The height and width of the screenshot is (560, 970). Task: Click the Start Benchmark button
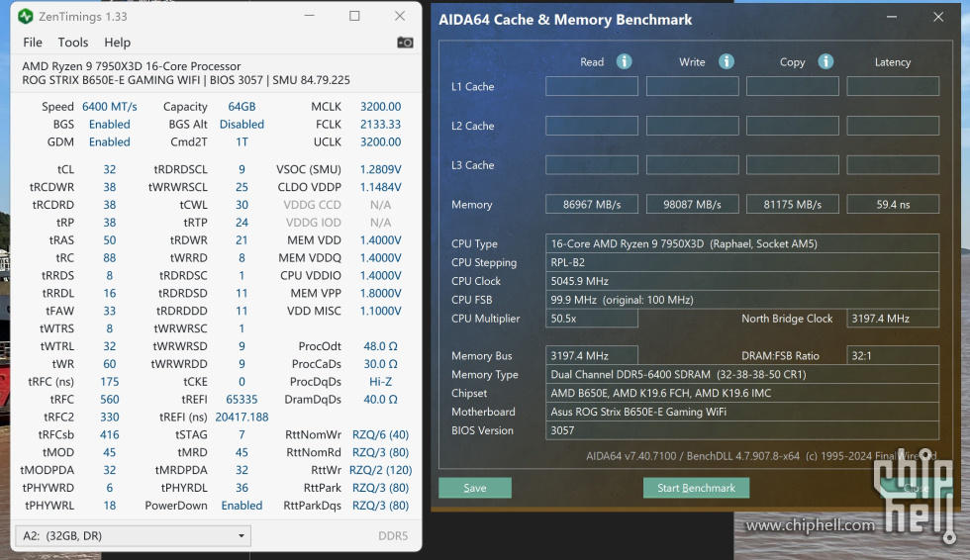point(696,488)
